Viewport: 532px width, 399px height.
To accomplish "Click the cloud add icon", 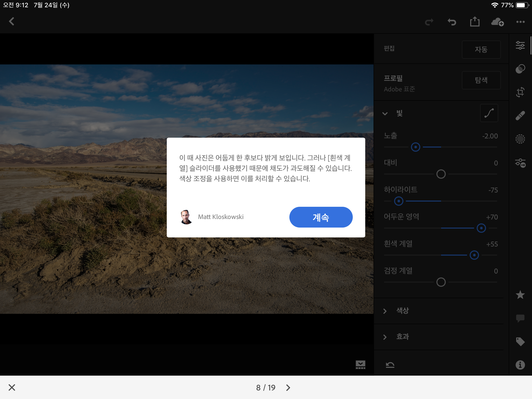I will [x=497, y=22].
